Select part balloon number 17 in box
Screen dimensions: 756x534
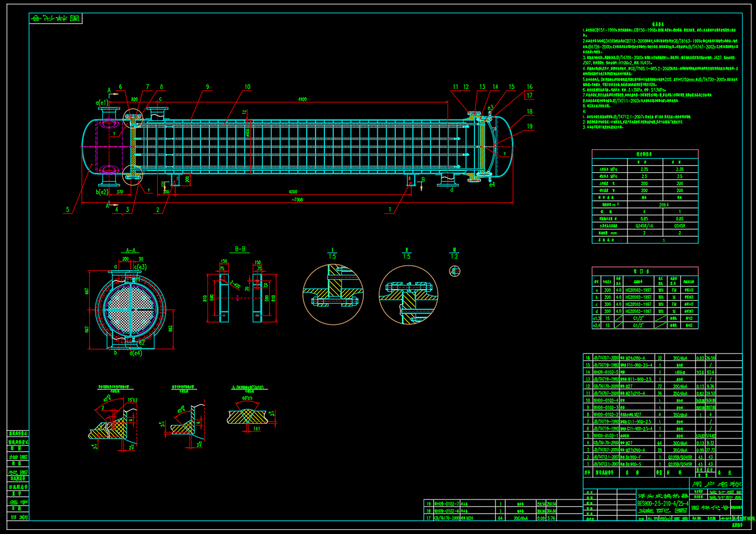coord(529,96)
